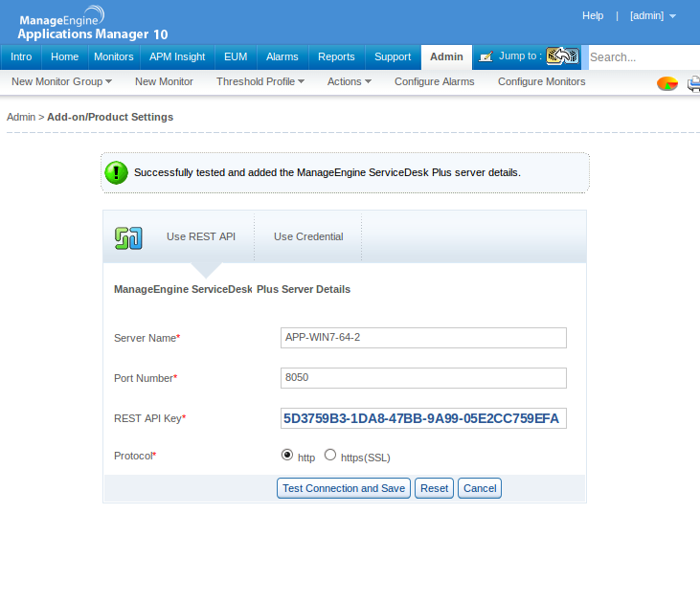Viewport: 700px width, 603px height.
Task: Focus the Port Number input field
Action: (423, 378)
